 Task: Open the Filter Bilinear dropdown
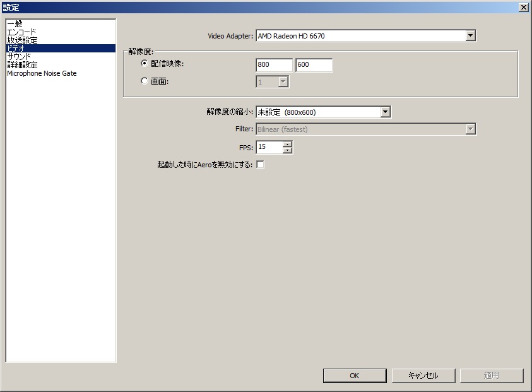[366, 129]
